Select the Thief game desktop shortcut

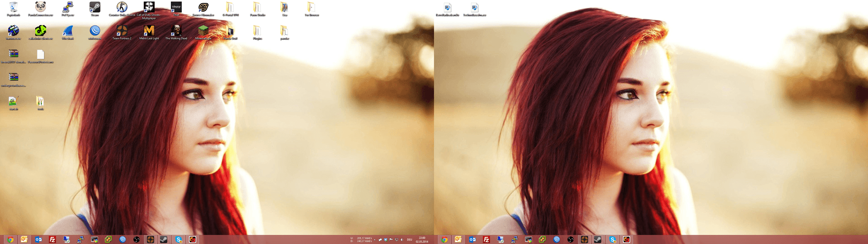[x=176, y=8]
